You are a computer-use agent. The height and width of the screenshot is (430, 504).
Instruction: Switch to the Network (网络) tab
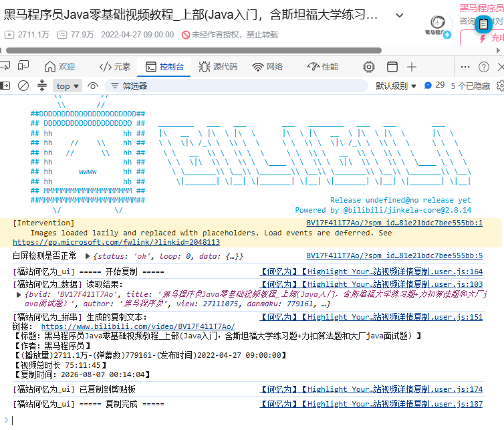pyautogui.click(x=267, y=67)
